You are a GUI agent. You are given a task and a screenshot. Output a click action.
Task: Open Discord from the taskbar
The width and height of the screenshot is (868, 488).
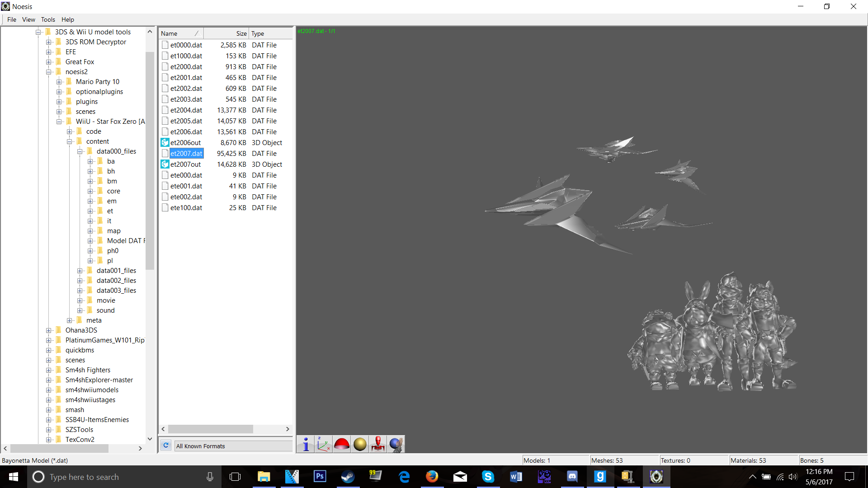(572, 477)
